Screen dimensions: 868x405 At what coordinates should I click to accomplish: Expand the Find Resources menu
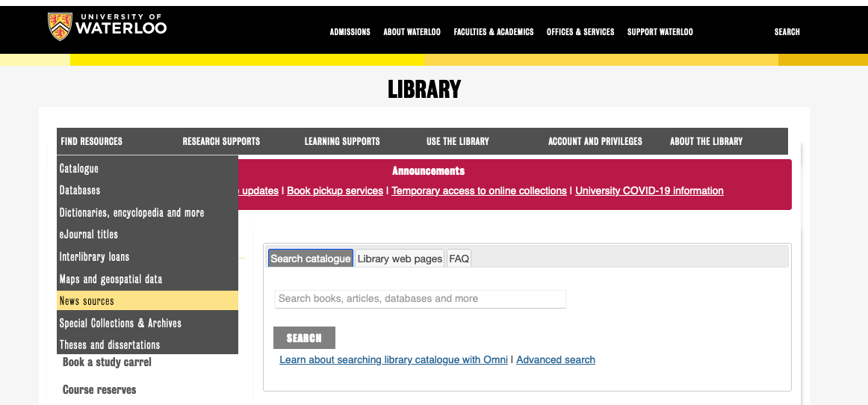click(91, 141)
